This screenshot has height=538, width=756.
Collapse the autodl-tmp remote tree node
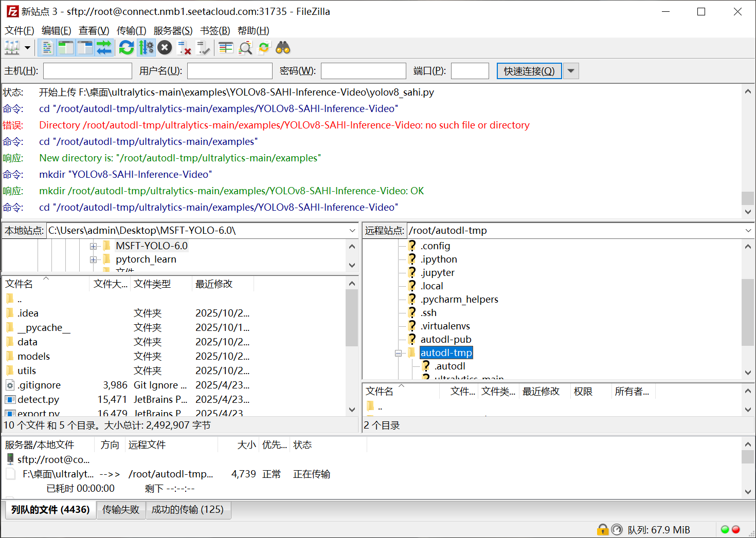(x=398, y=353)
